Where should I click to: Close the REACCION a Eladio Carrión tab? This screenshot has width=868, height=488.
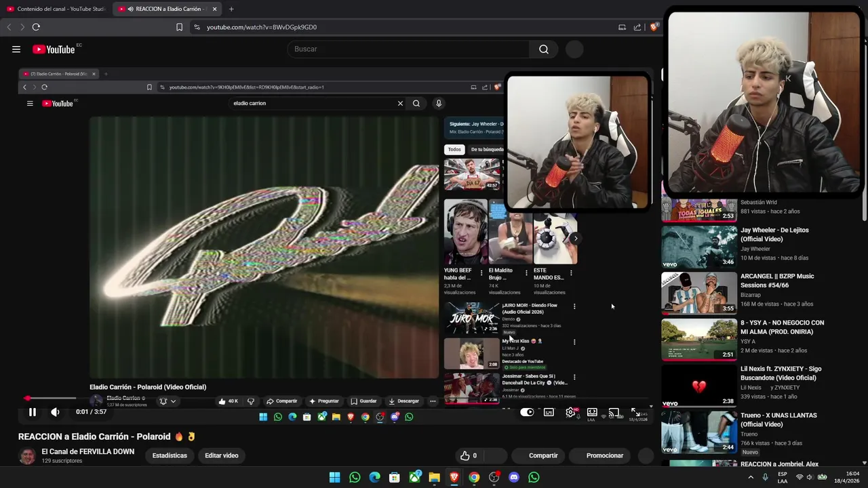(214, 9)
